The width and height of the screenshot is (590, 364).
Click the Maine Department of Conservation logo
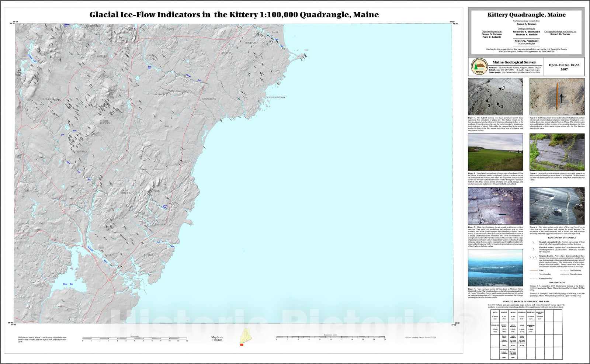point(479,66)
